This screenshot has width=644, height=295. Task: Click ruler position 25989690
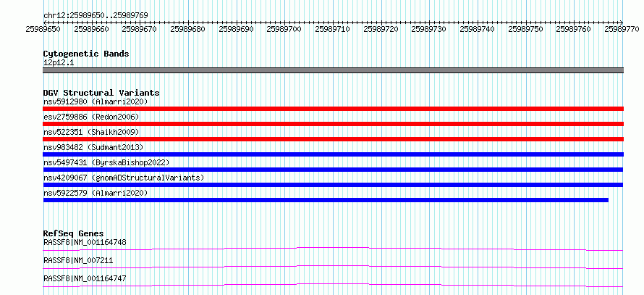click(x=236, y=29)
